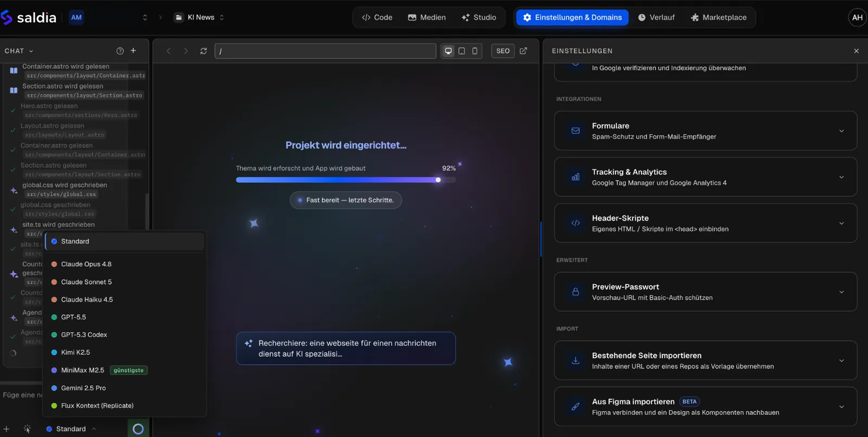Select the Standard model option
This screenshot has height=437, width=868.
point(125,242)
